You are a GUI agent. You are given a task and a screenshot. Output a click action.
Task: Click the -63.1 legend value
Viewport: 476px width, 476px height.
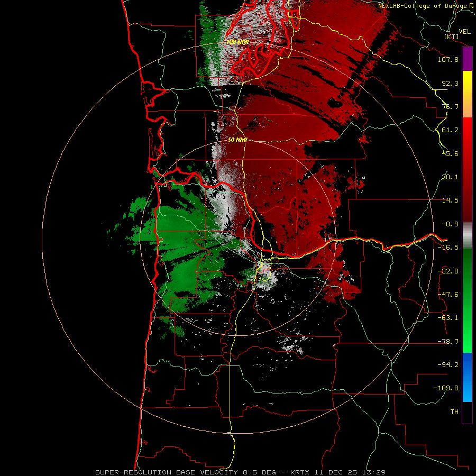(448, 318)
